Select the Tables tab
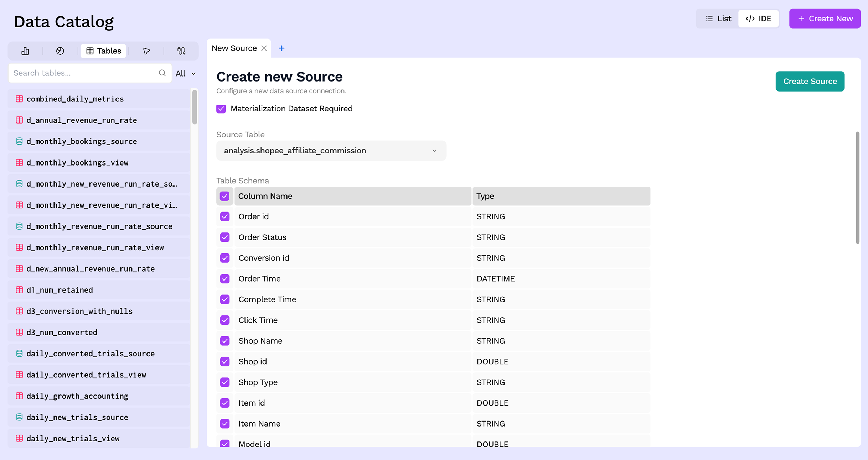This screenshot has height=460, width=868. point(103,51)
